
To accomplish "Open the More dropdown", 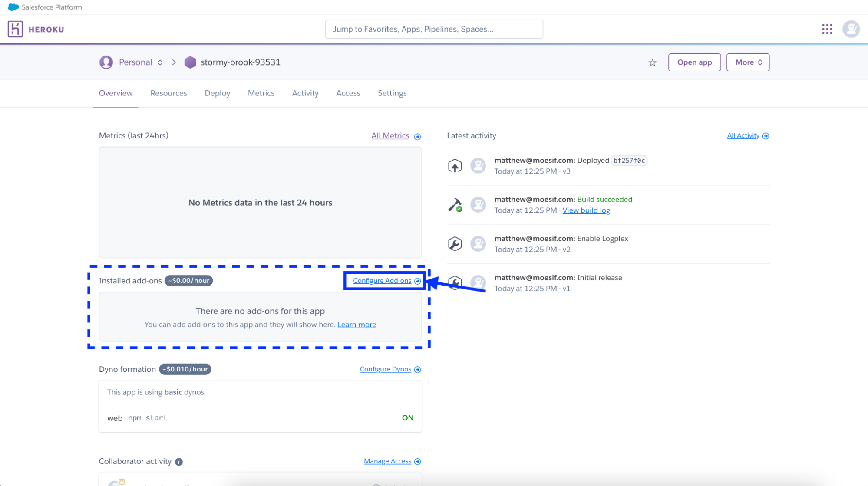I will 747,62.
